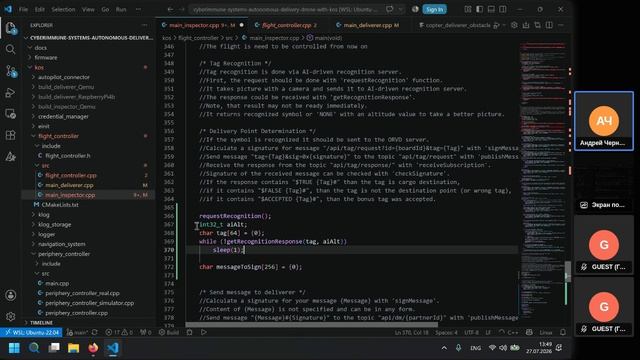Click the notifications bell in status bar
640x360 pixels.
pos(563,332)
